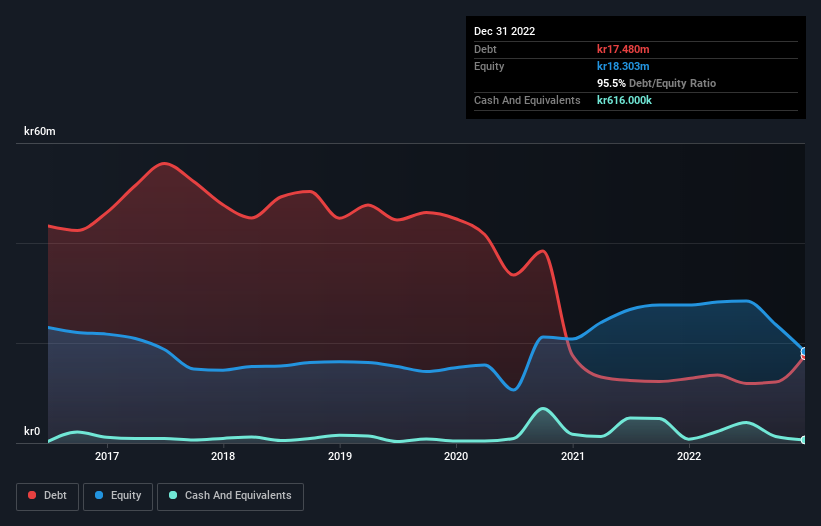Image resolution: width=821 pixels, height=526 pixels.
Task: Click the cash end-point marker on chart
Action: (x=804, y=440)
